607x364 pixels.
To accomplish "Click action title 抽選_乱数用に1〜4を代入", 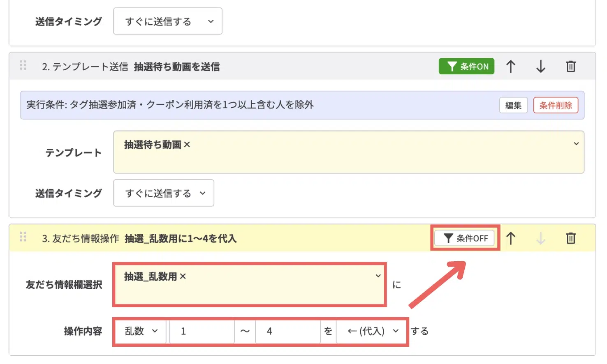I will (181, 238).
